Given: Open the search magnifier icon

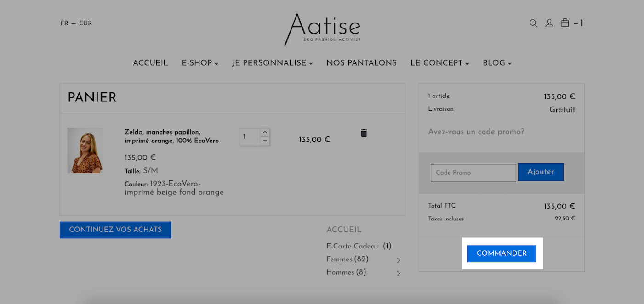Looking at the screenshot, I should [x=533, y=23].
